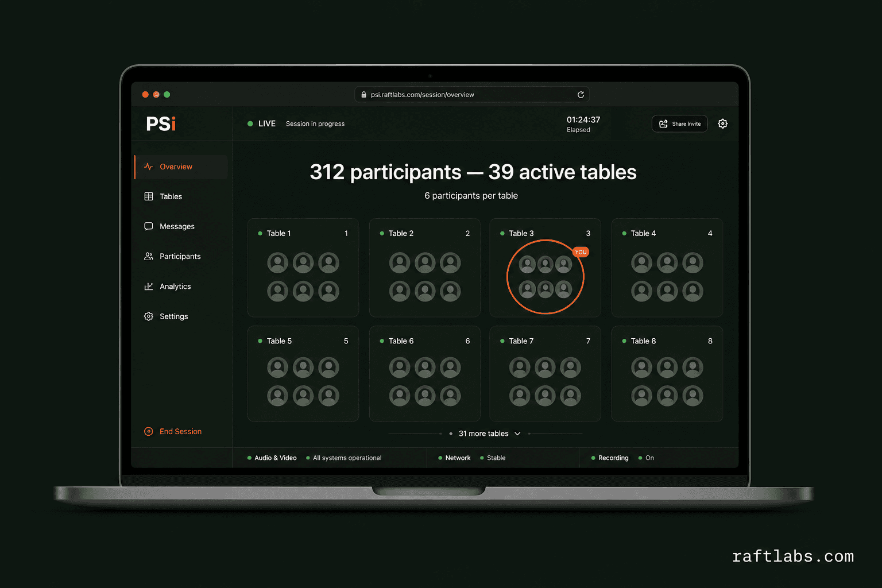Viewport: 882px width, 588px height.
Task: Select the circled Table 3 participant group
Action: click(546, 277)
